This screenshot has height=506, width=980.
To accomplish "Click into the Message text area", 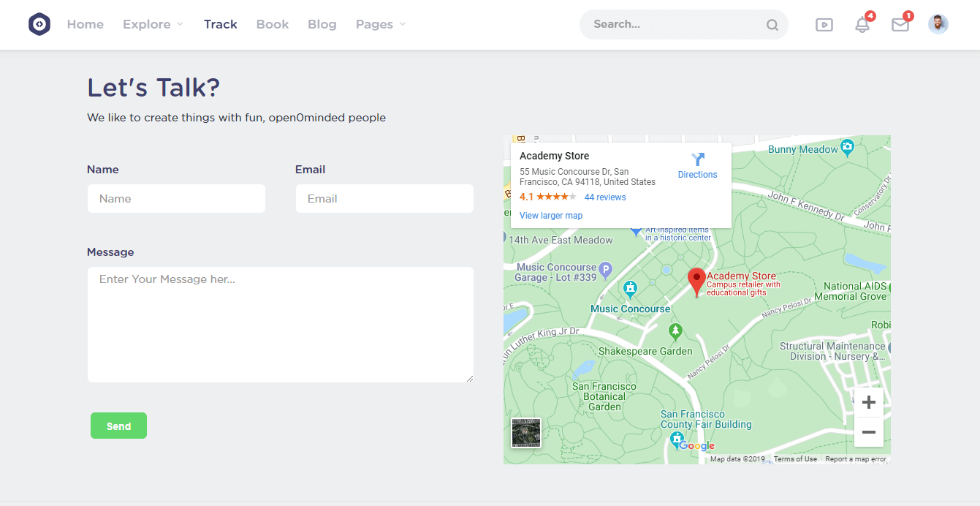I will point(280,324).
